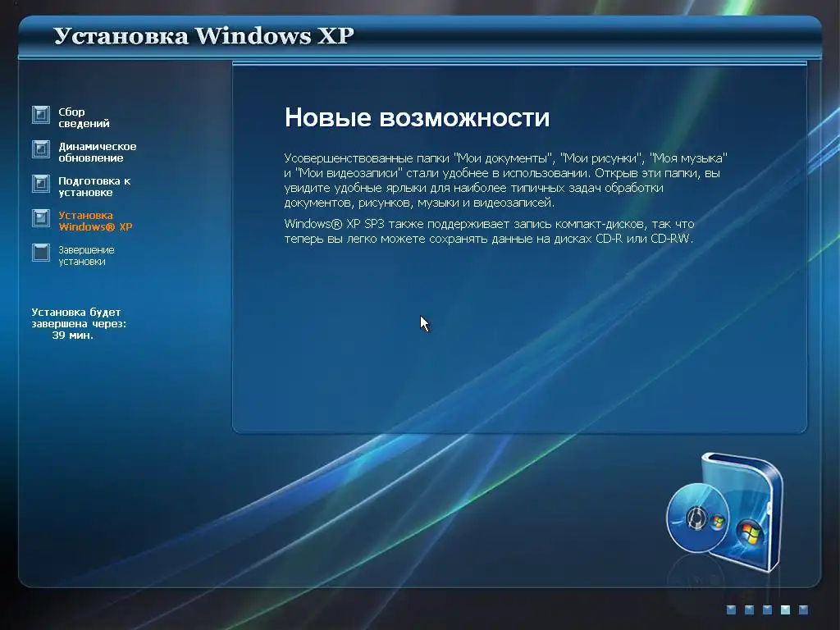This screenshot has width=840, height=630.
Task: Click the step icon beside "Завершение установки"
Action: pyautogui.click(x=41, y=253)
